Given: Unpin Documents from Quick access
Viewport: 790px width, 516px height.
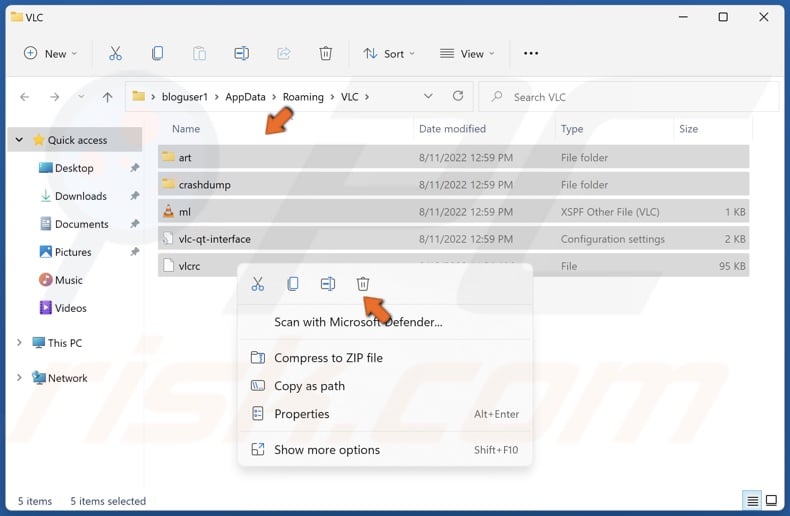Looking at the screenshot, I should pos(135,224).
